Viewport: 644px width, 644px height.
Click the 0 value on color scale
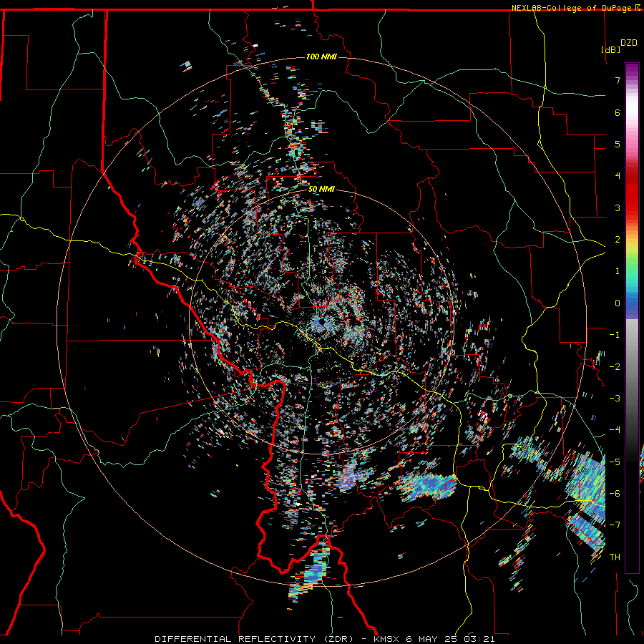click(x=618, y=303)
